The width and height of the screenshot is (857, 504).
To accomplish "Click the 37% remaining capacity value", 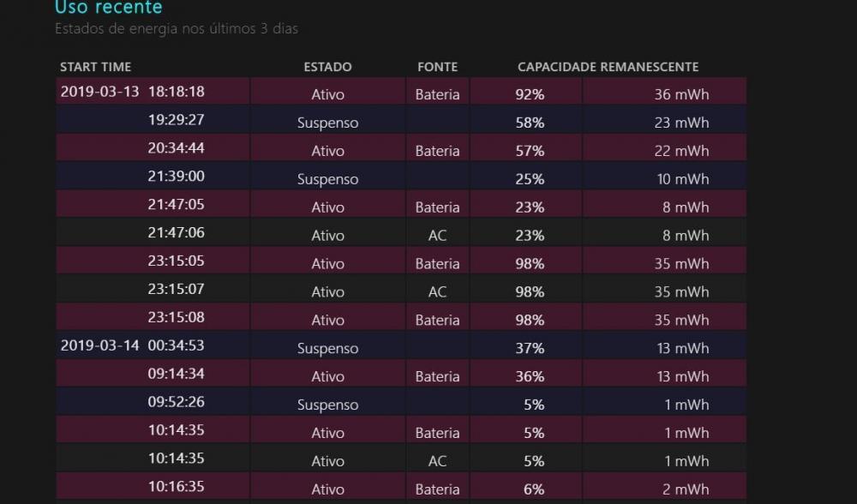I will coord(530,348).
